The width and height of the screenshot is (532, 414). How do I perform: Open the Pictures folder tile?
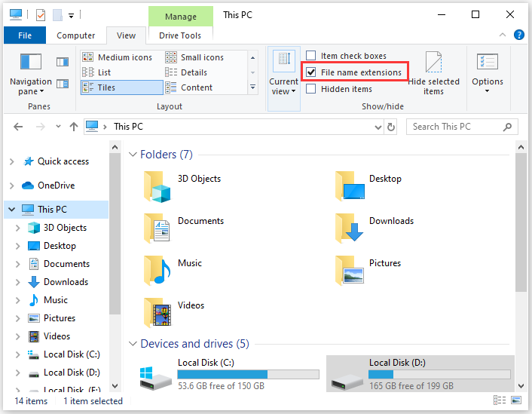(x=368, y=271)
